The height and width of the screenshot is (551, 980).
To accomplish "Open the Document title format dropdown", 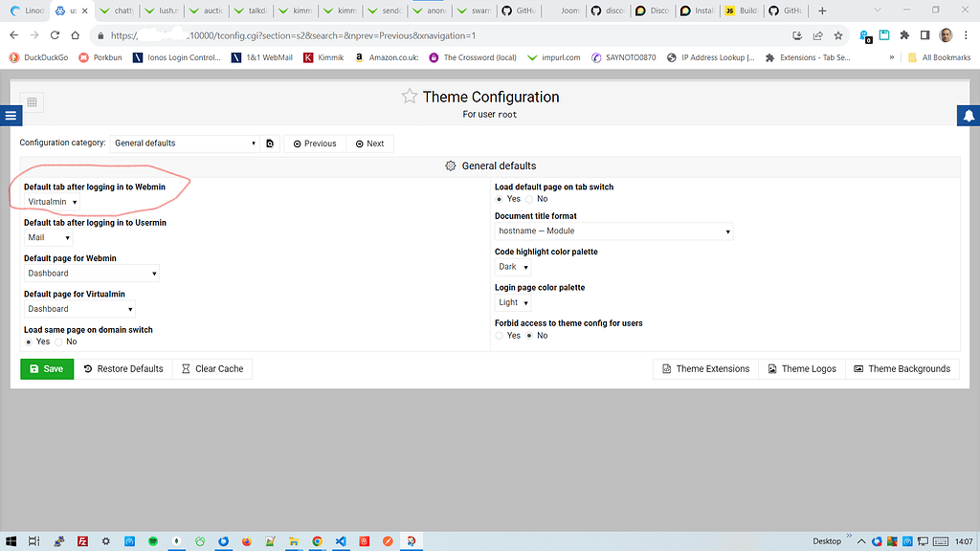I will 612,231.
